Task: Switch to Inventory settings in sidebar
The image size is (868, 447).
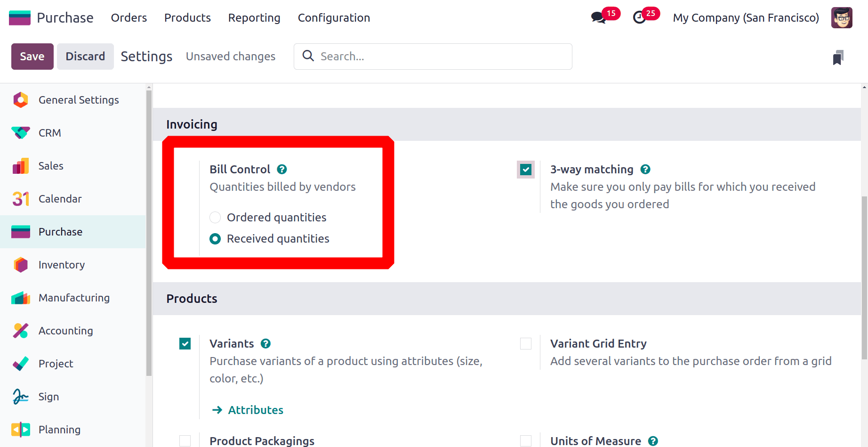Action: click(62, 265)
